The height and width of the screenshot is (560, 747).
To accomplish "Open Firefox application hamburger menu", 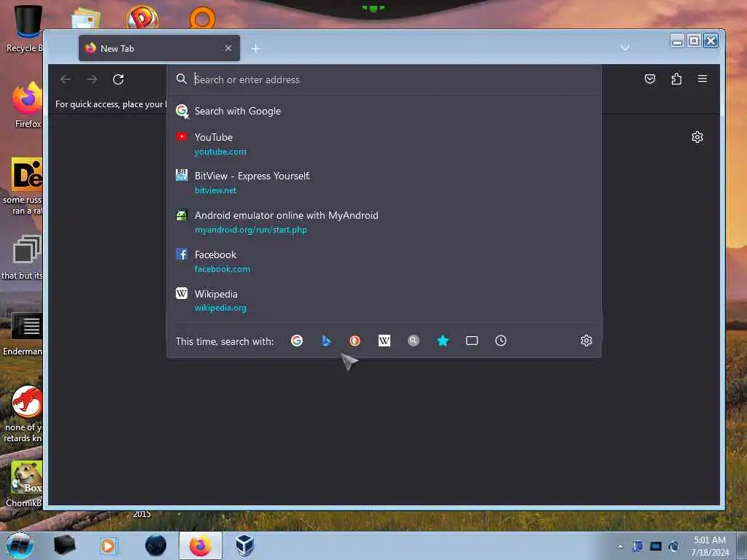I will tap(703, 79).
